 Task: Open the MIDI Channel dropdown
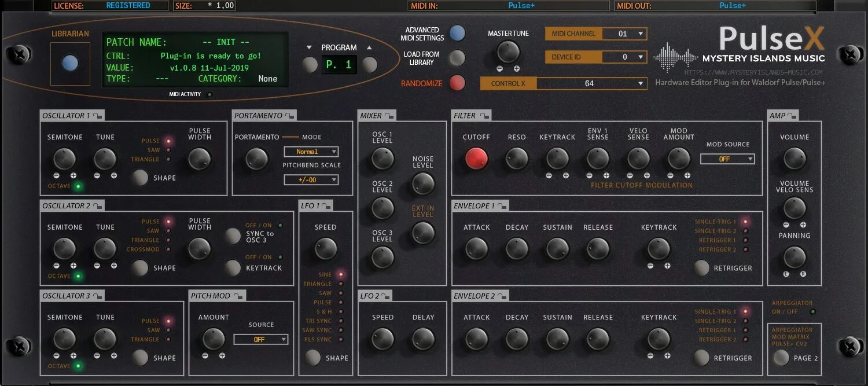coord(624,34)
